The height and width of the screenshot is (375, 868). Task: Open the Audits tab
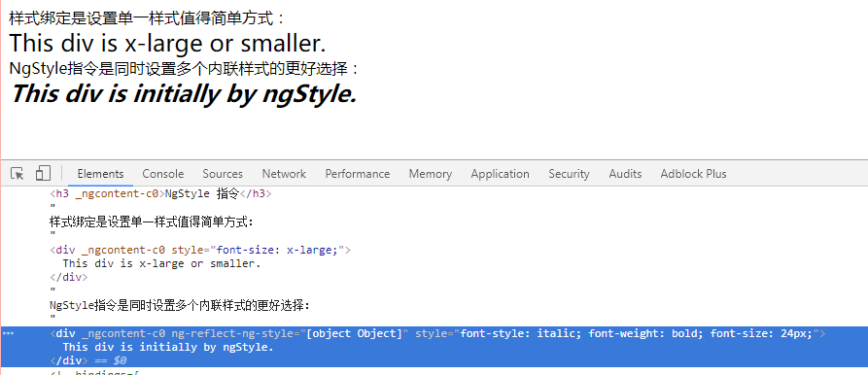(x=625, y=174)
